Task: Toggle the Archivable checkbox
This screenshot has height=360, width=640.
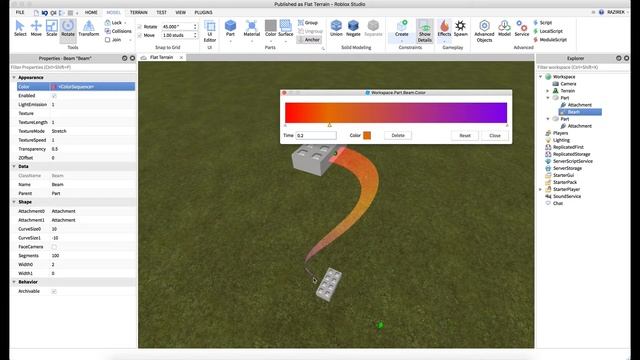Action: coord(54,291)
